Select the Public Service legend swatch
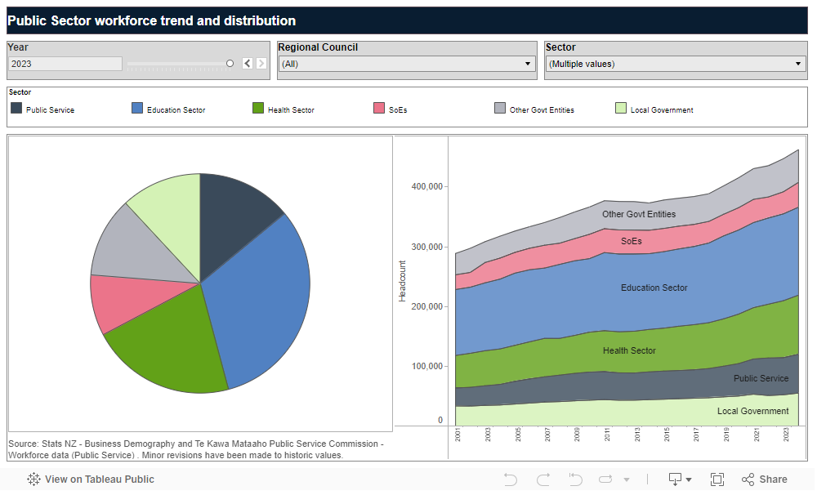The height and width of the screenshot is (504, 817). pos(15,107)
